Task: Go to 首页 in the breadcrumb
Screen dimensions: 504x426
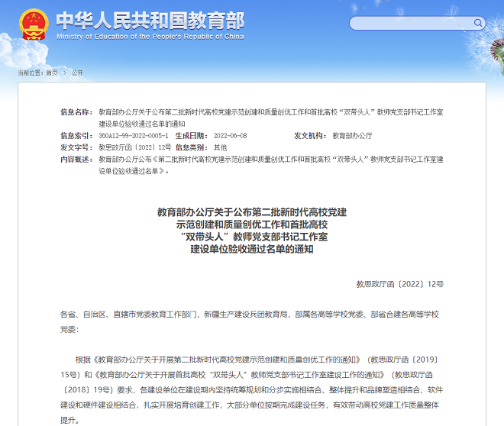Action: click(x=52, y=73)
